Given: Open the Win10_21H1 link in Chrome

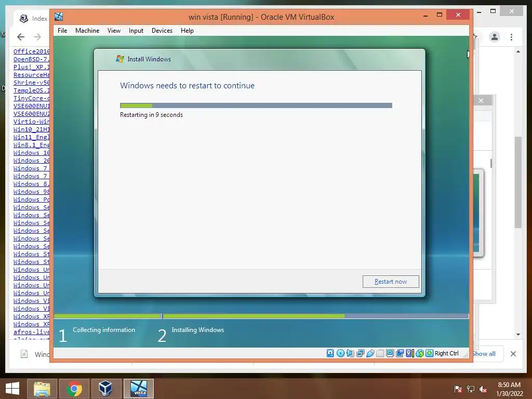Looking at the screenshot, I should [x=32, y=129].
